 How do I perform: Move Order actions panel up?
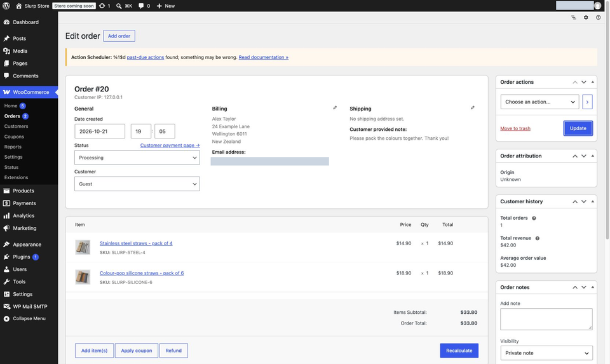point(575,82)
